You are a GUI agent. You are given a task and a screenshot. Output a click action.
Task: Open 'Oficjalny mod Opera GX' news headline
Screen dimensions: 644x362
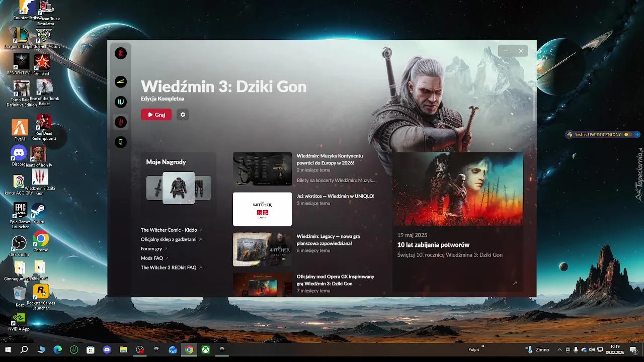[336, 280]
